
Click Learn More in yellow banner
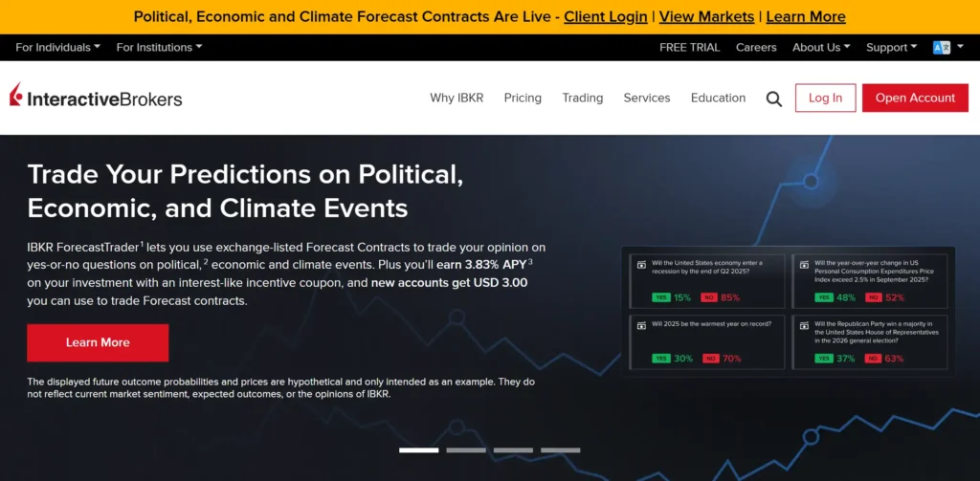(806, 17)
